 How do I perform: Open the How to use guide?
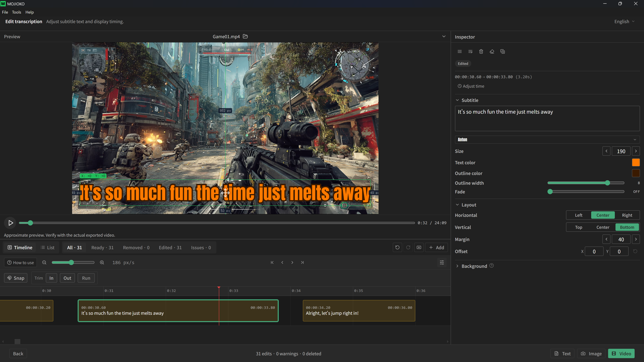20,262
